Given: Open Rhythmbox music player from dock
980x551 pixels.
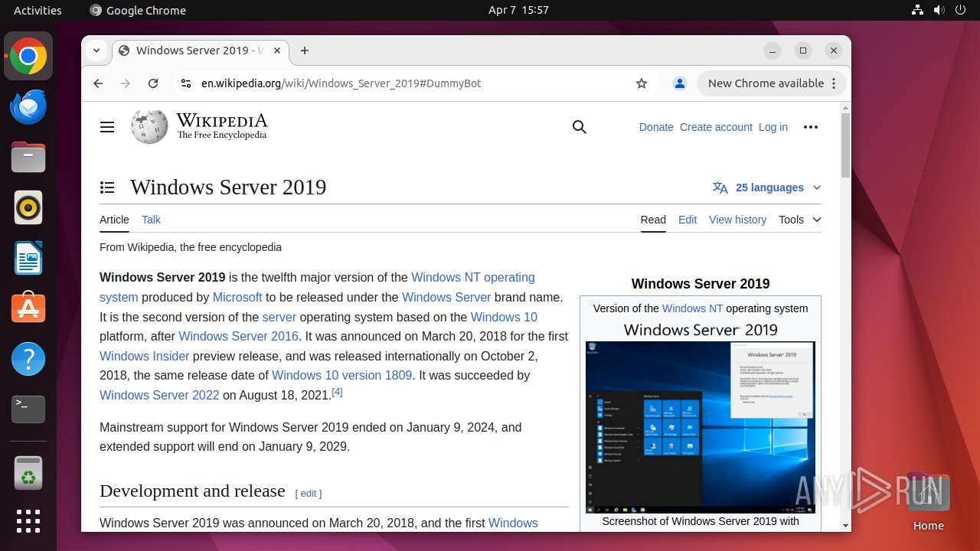Looking at the screenshot, I should click(x=28, y=207).
